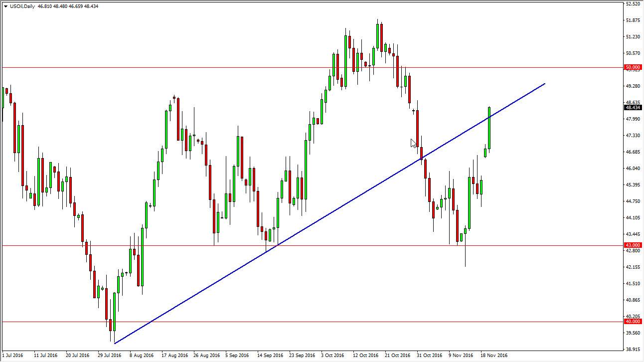This screenshot has width=644, height=362.
Task: Click the 44.105 price axis label
Action: [x=633, y=218]
